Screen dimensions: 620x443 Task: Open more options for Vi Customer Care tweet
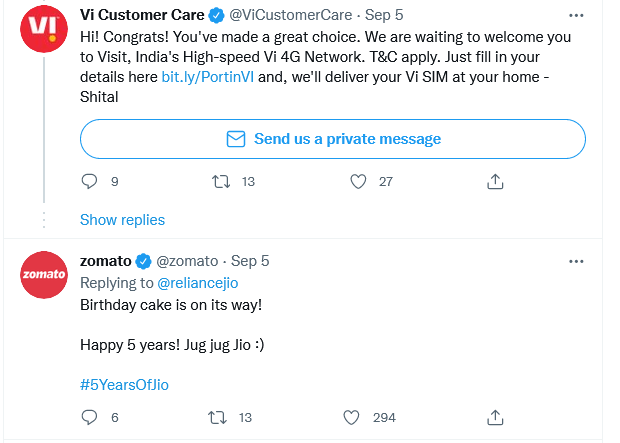click(576, 15)
